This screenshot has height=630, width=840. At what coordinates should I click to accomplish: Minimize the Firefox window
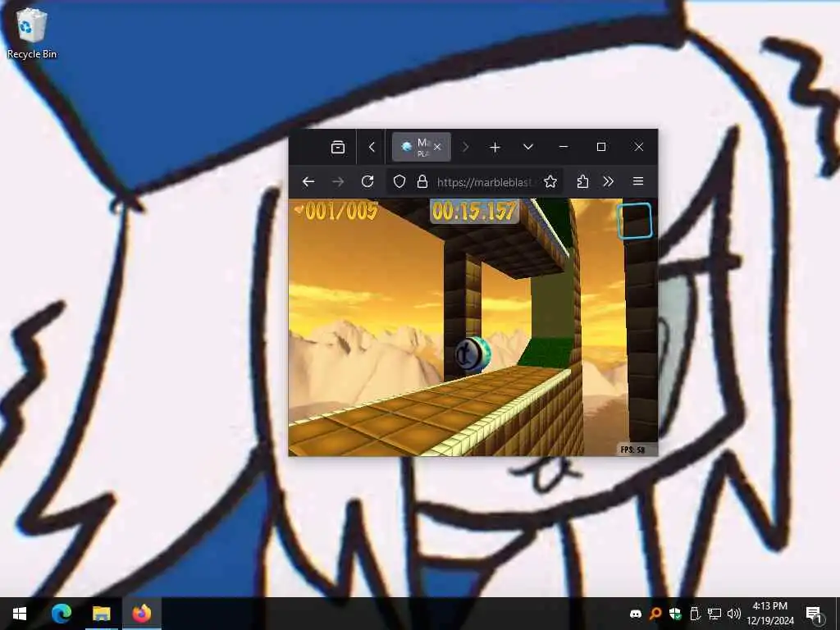coord(563,147)
